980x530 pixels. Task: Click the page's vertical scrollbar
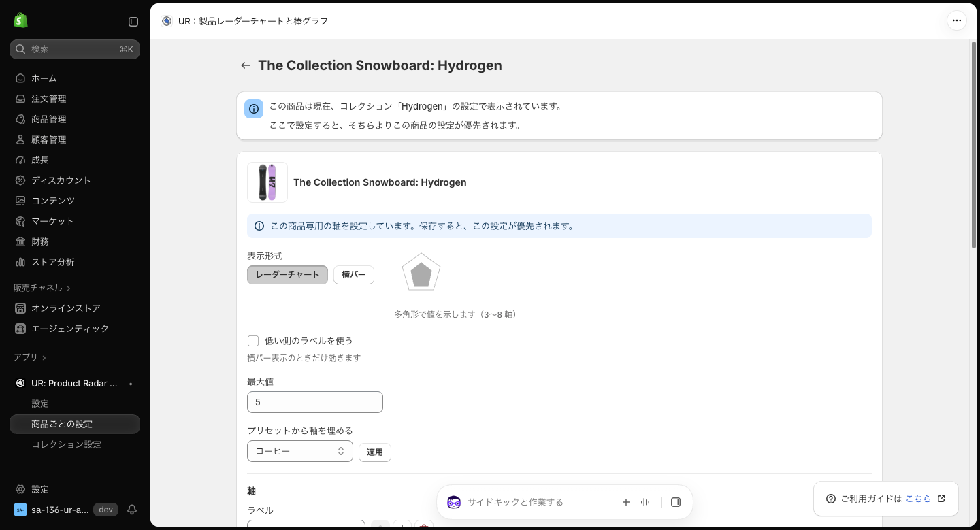[974, 144]
